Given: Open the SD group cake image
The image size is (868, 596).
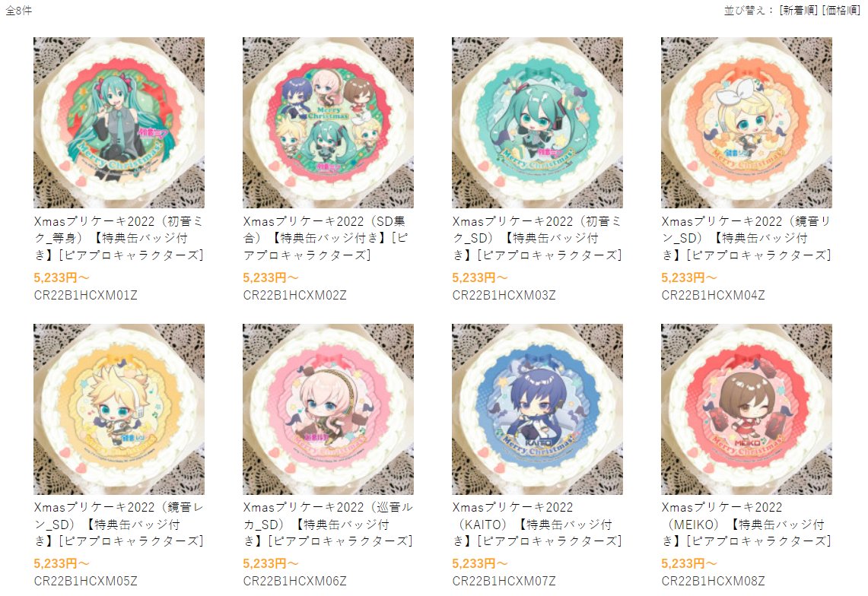Looking at the screenshot, I should (x=329, y=123).
